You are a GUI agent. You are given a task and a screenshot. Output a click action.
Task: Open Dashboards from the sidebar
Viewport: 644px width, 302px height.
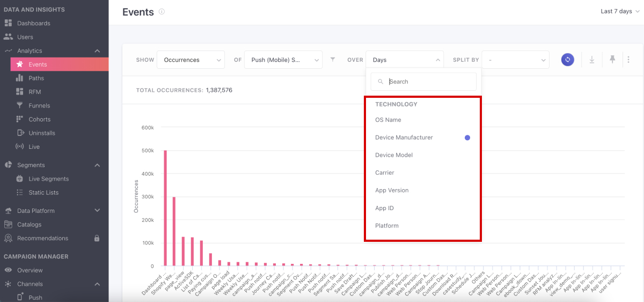pyautogui.click(x=33, y=23)
